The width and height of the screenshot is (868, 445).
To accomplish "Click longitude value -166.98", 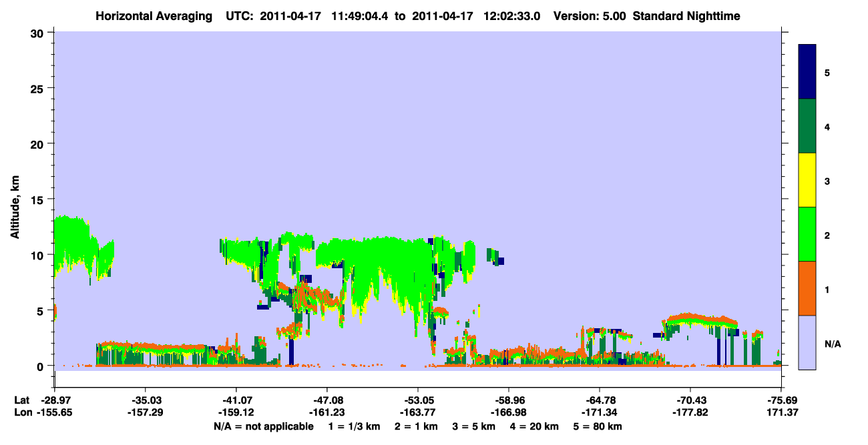I will click(509, 412).
